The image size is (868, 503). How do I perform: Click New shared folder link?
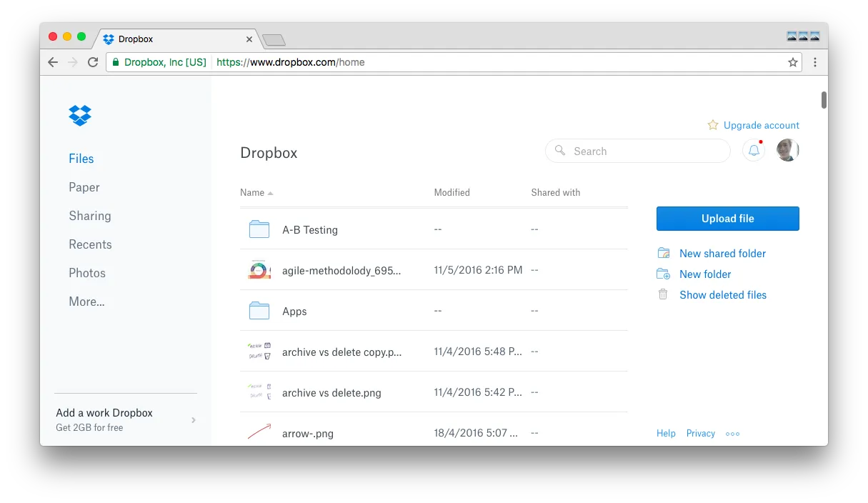click(722, 253)
